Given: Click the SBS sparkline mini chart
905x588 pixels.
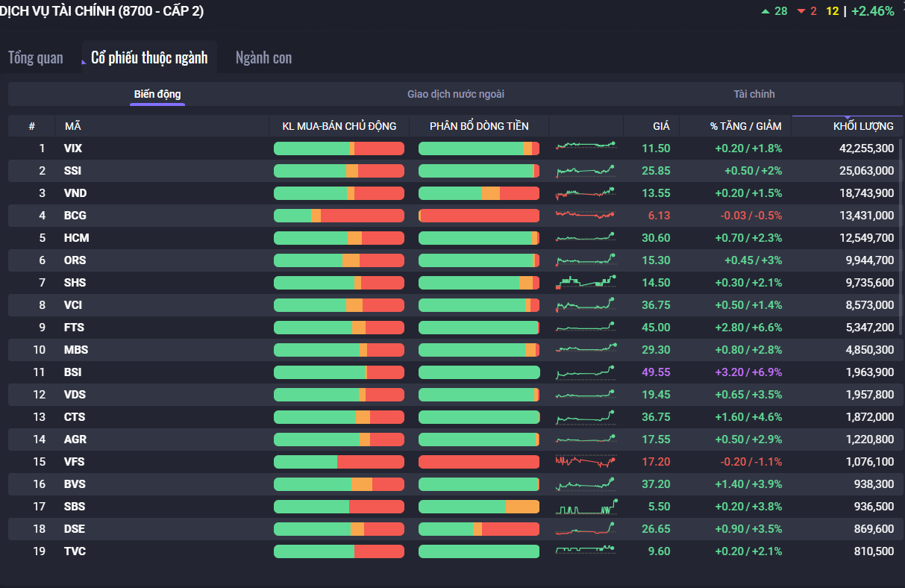Looking at the screenshot, I should [x=586, y=507].
